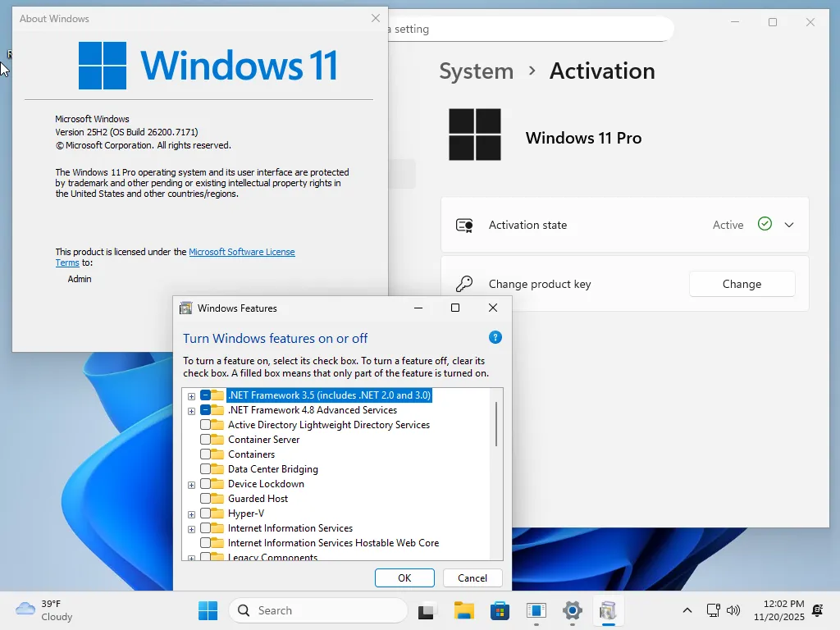Click System in the Settings breadcrumb
This screenshot has height=630, width=840.
tap(476, 71)
